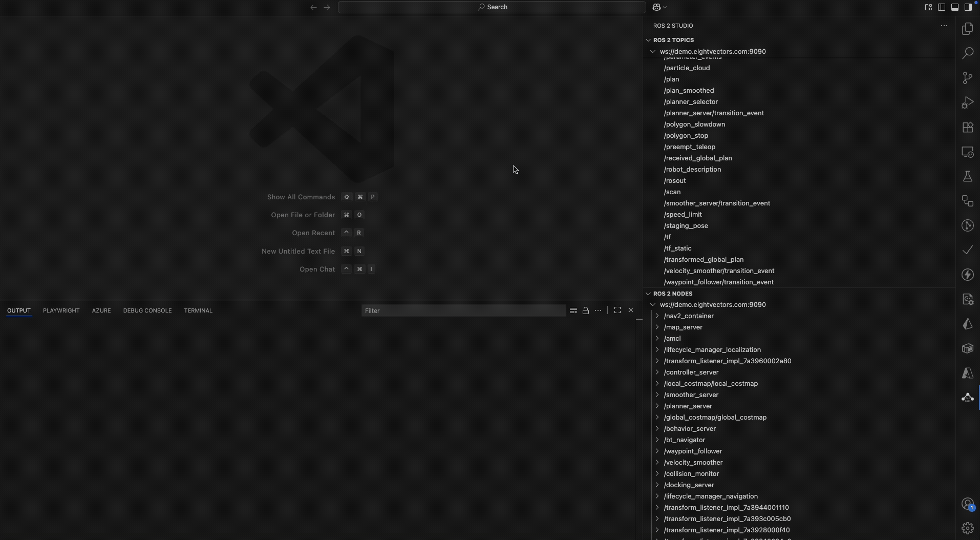Switch to the DEBUG CONSOLE tab
Screen dimensions: 980x540
(x=147, y=310)
